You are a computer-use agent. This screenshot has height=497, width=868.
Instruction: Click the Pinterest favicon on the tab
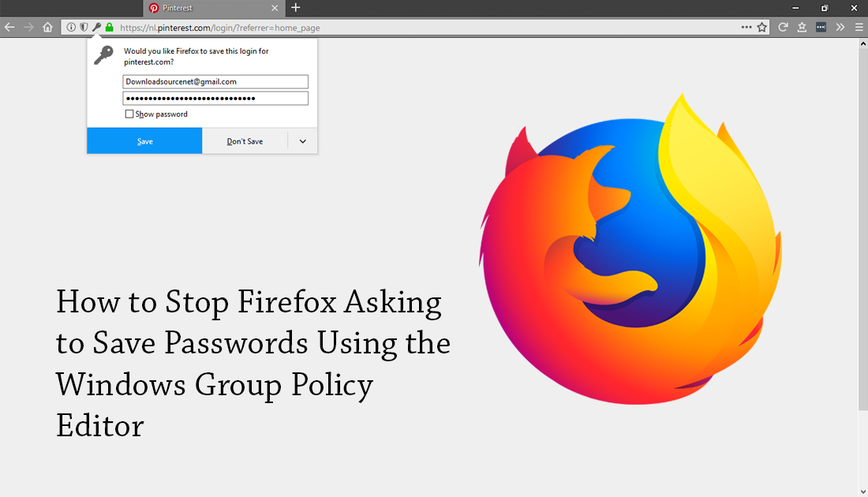154,8
